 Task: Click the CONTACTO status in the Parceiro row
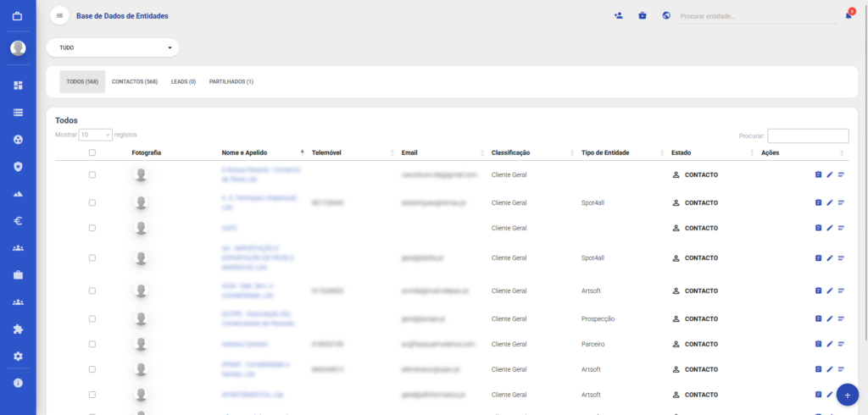(x=695, y=344)
